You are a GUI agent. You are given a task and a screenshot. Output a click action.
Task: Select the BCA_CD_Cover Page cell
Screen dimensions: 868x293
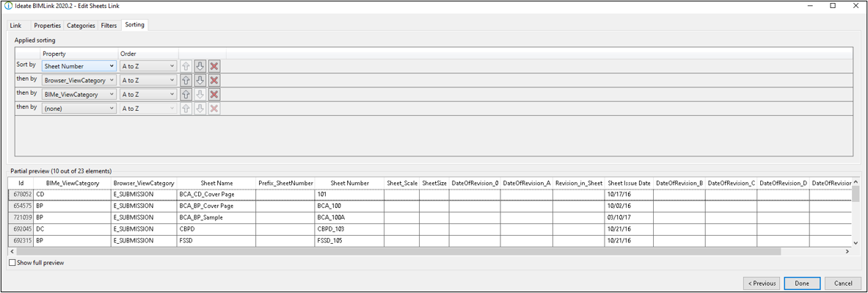point(217,195)
